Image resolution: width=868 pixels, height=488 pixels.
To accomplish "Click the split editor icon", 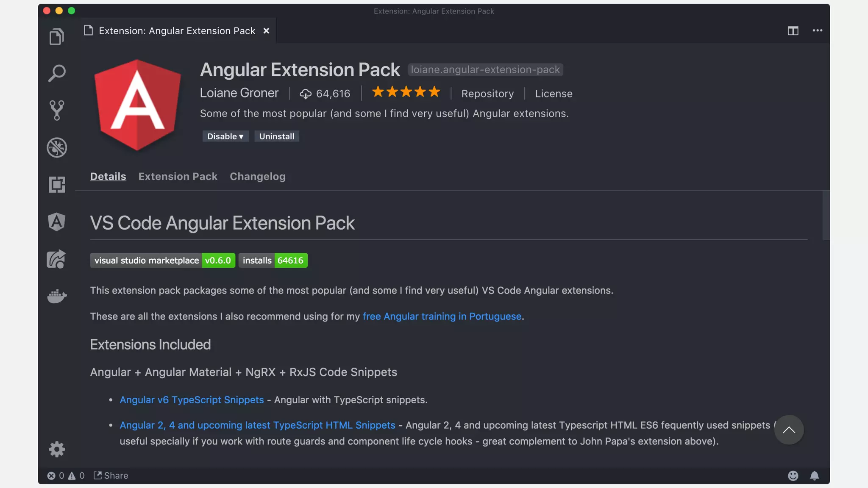I will pyautogui.click(x=793, y=30).
